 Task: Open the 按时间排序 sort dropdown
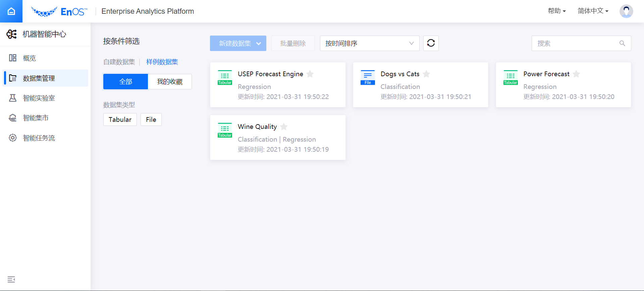pos(370,43)
